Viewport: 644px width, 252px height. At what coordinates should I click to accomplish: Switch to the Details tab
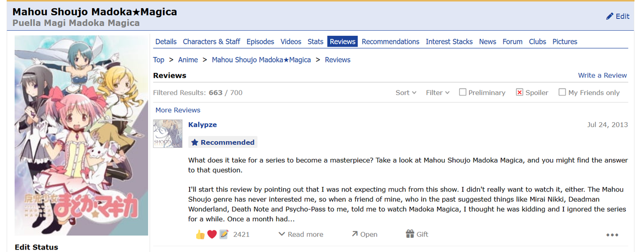point(166,42)
